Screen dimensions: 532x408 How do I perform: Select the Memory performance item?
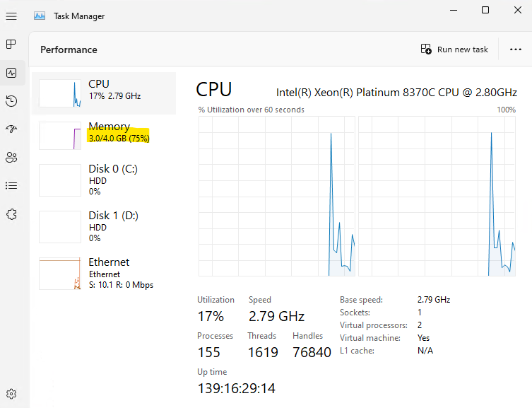[104, 136]
